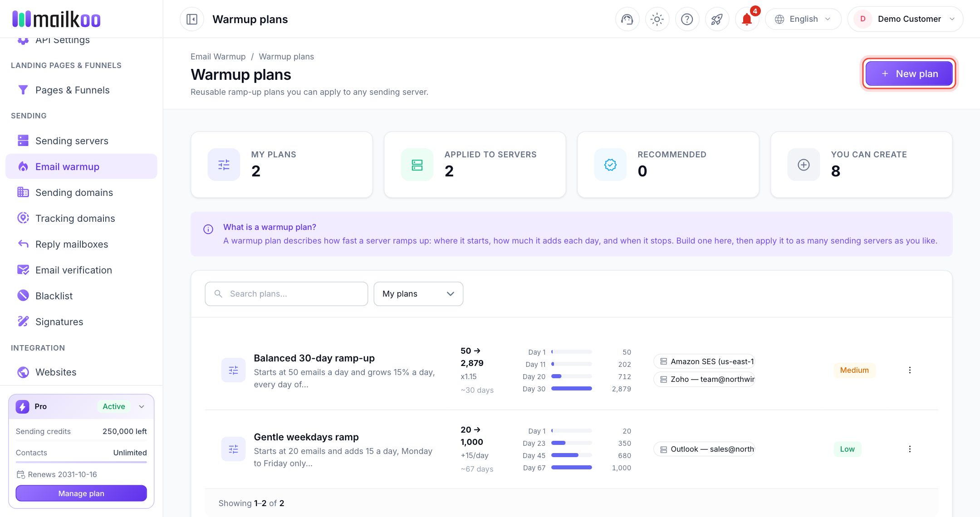Screen dimensions: 980x517
Task: Click the Reply mailboxes arrow icon
Action: click(x=23, y=244)
